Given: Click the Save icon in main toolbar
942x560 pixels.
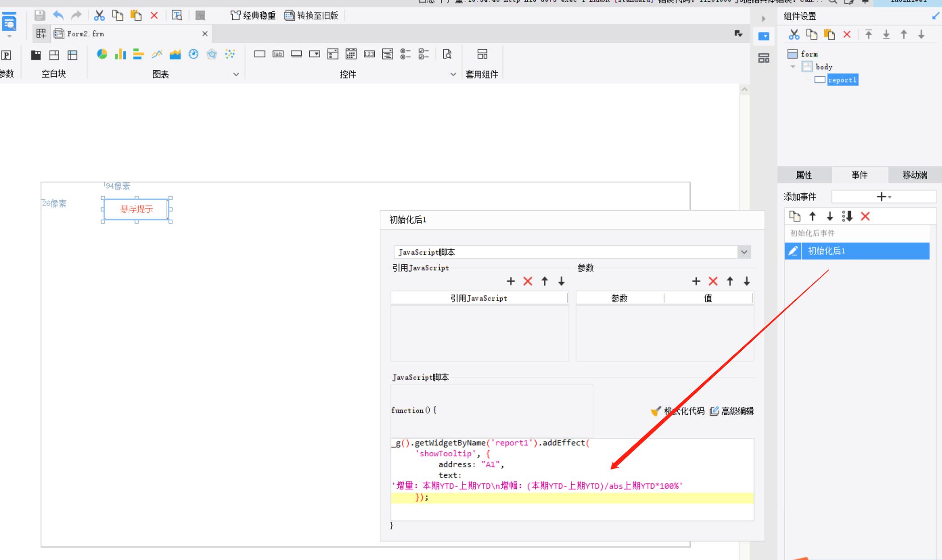Looking at the screenshot, I should tap(40, 15).
